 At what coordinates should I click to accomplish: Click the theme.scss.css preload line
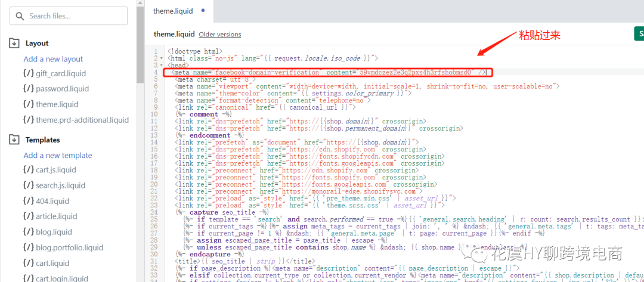(x=309, y=205)
